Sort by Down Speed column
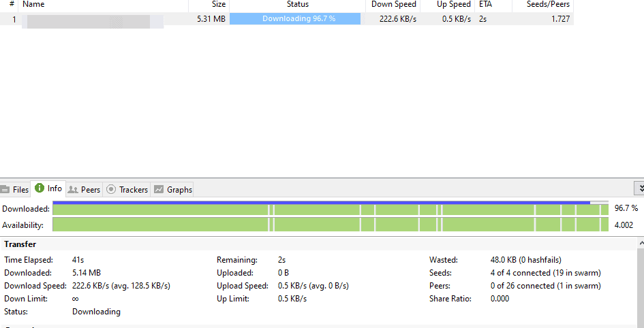 pos(393,5)
